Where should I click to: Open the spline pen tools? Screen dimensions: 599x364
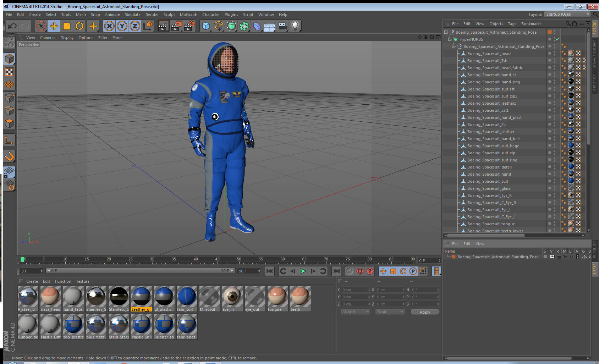(x=219, y=26)
